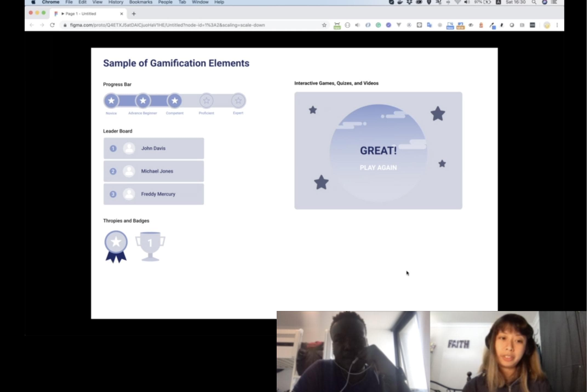
Task: Open a new browser tab
Action: click(x=134, y=14)
